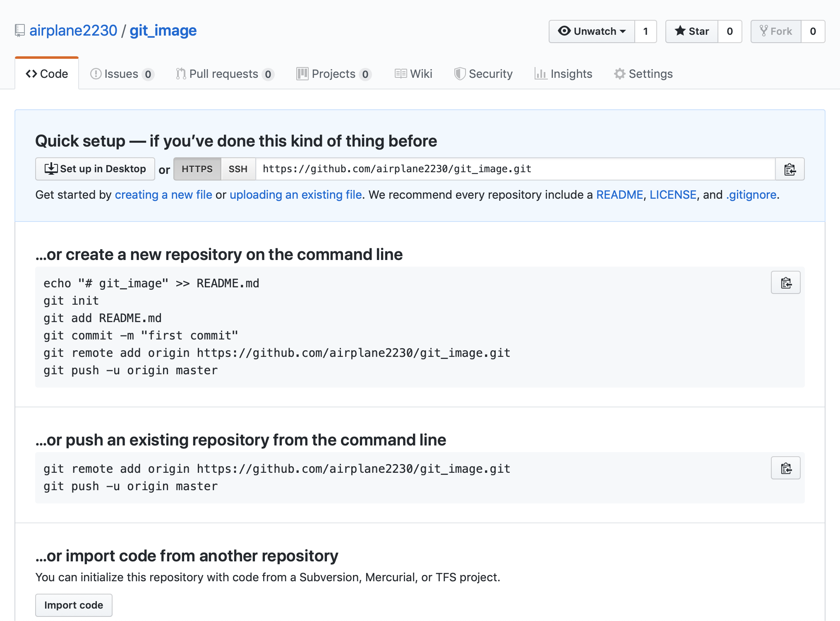840x621 pixels.
Task: Click the forks count next to Fork
Action: [813, 31]
